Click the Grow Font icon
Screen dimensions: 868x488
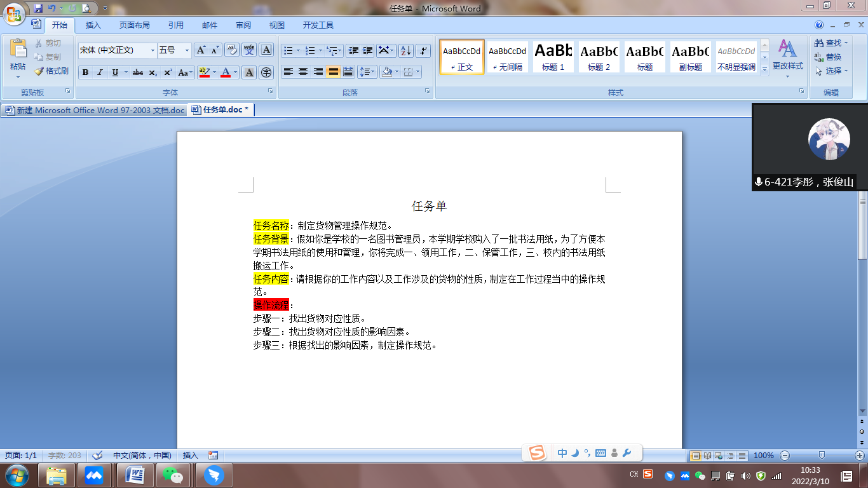[x=201, y=50]
